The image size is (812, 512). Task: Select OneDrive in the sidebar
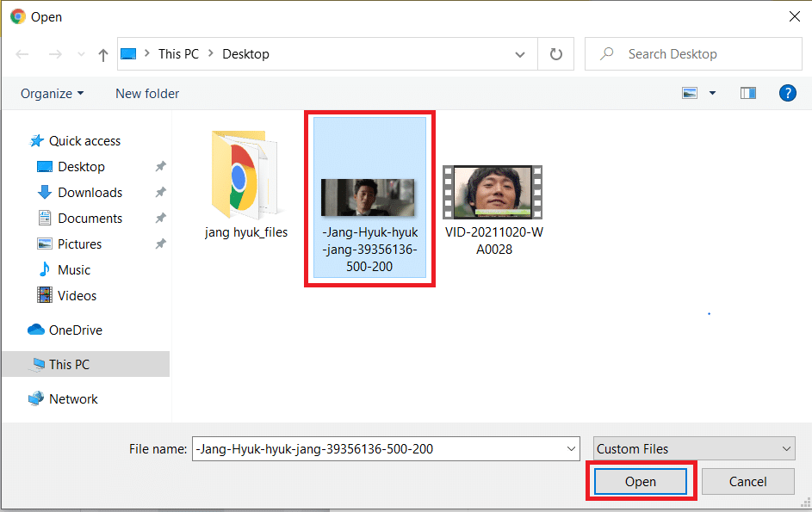tap(74, 330)
